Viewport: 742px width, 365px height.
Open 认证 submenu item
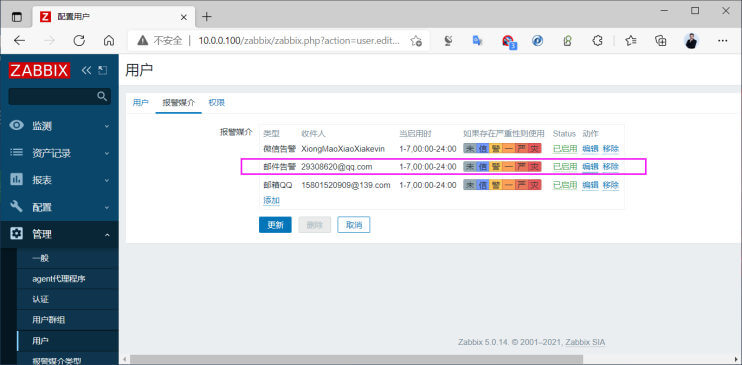(x=67, y=299)
